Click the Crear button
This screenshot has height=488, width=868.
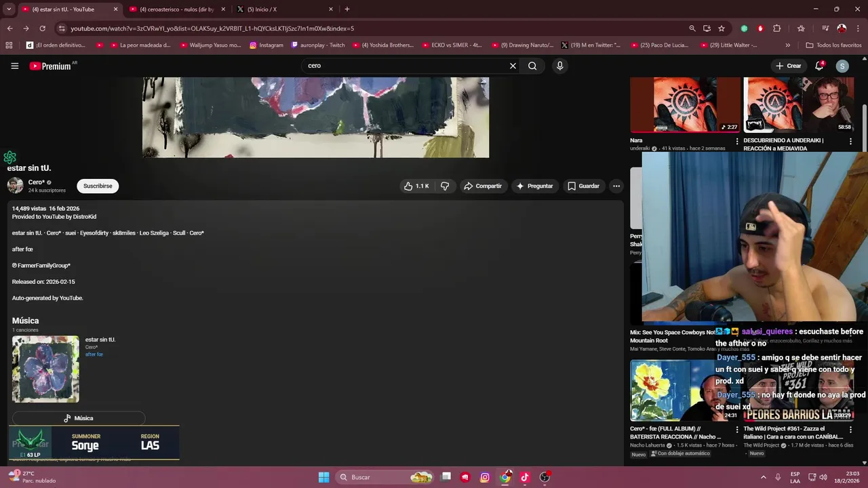(x=789, y=66)
